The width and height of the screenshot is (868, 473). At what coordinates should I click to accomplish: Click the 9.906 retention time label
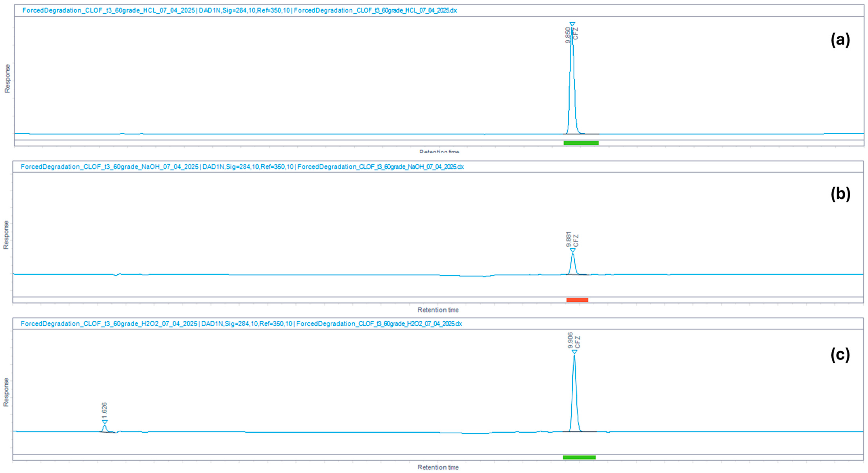coord(570,341)
